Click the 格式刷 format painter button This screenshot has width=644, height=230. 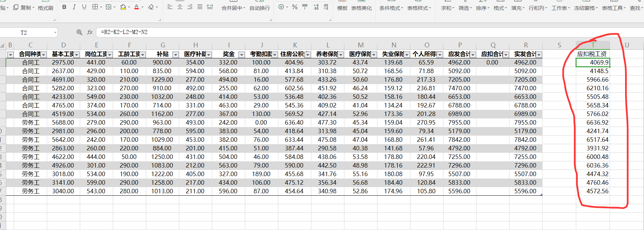click(45, 8)
